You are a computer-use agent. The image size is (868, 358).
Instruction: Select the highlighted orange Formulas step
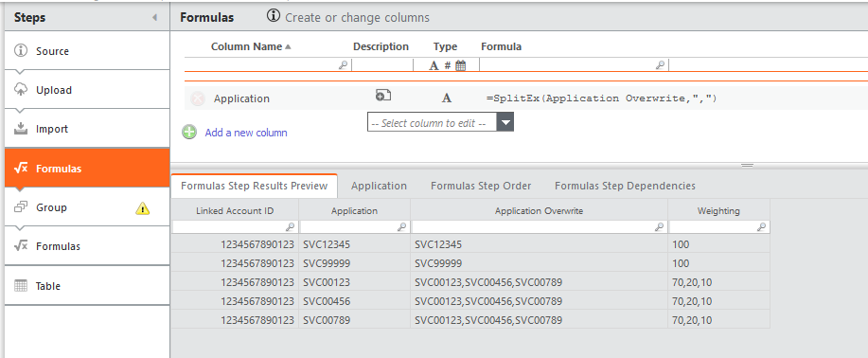click(87, 168)
